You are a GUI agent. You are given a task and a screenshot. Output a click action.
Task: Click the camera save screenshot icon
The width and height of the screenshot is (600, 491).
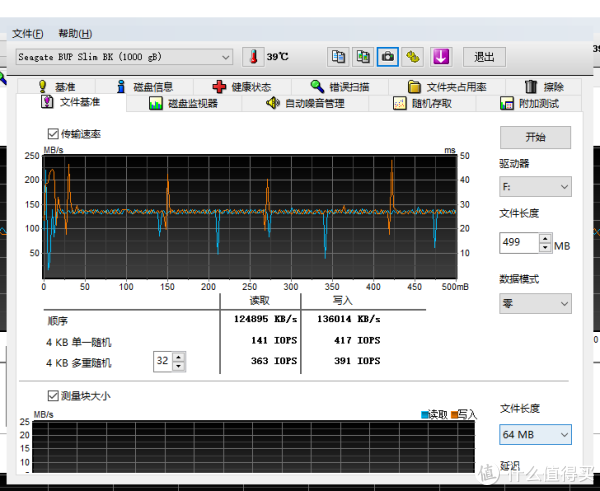[x=388, y=57]
